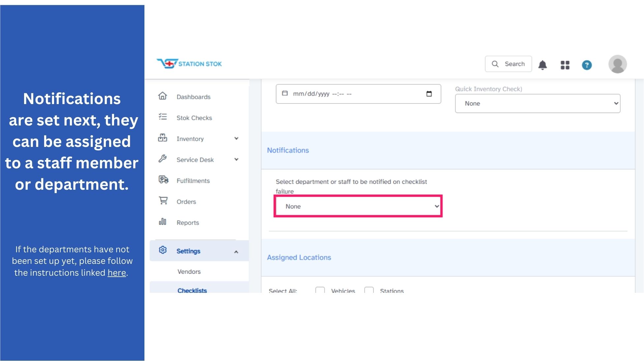Click the Orders cart icon
The image size is (644, 361).
click(x=163, y=201)
